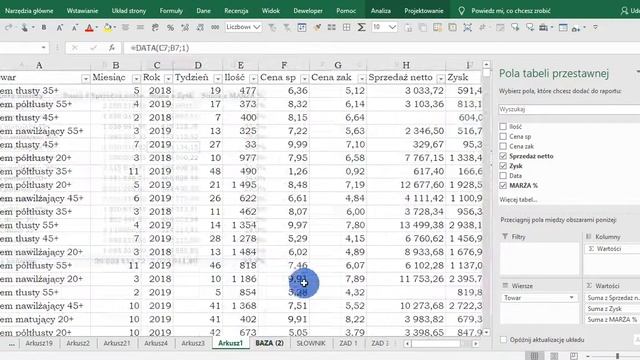Switch to the SŁOWNIK sheet tab
The width and height of the screenshot is (640, 360).
(311, 343)
